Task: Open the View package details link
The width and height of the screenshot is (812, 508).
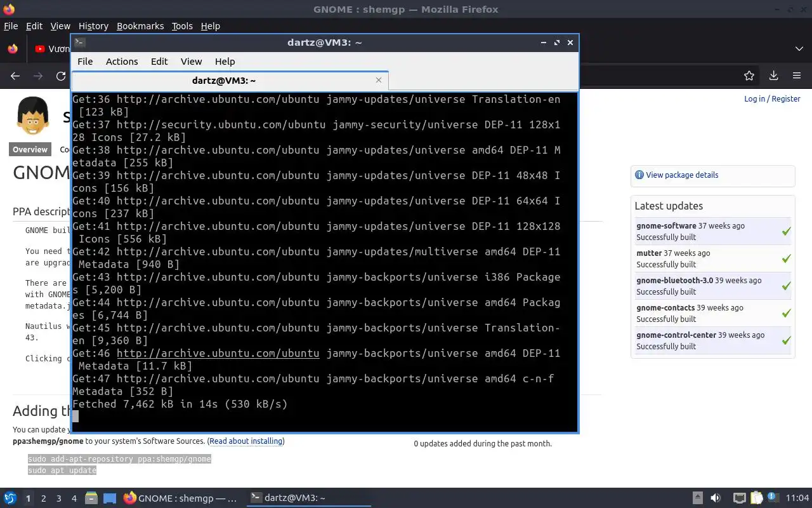Action: [x=682, y=175]
